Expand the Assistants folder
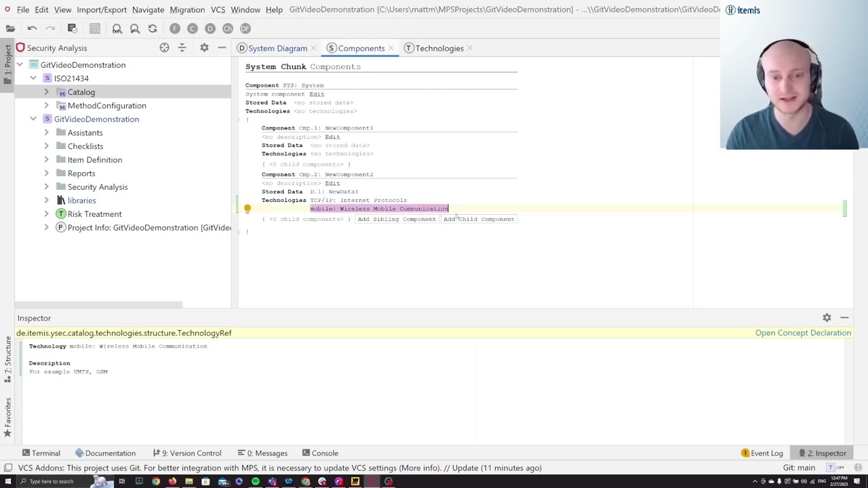The image size is (868, 488). point(46,133)
